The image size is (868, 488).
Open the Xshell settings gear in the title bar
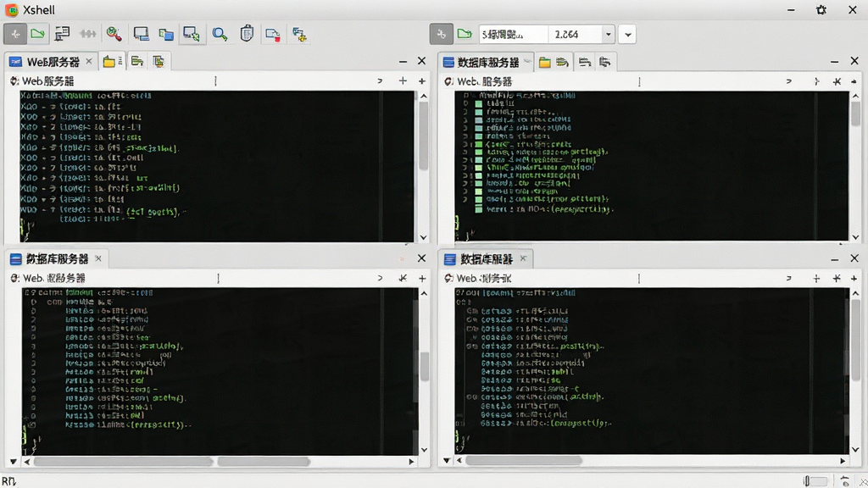(821, 10)
